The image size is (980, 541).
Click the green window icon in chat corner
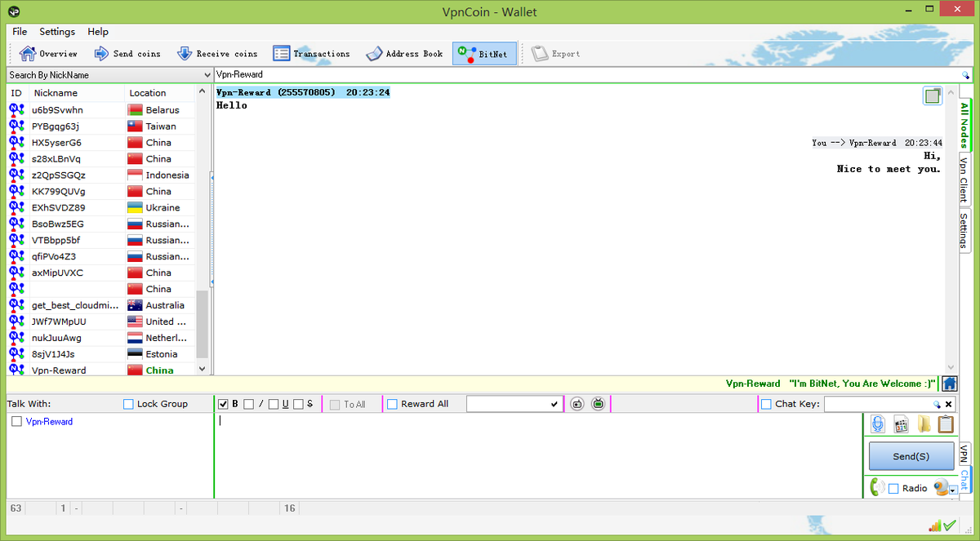pos(933,96)
